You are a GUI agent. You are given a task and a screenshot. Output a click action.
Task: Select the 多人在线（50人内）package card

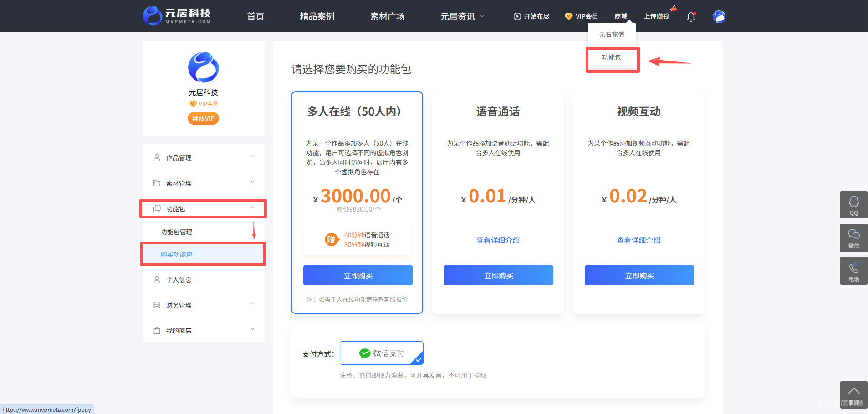coord(357,203)
